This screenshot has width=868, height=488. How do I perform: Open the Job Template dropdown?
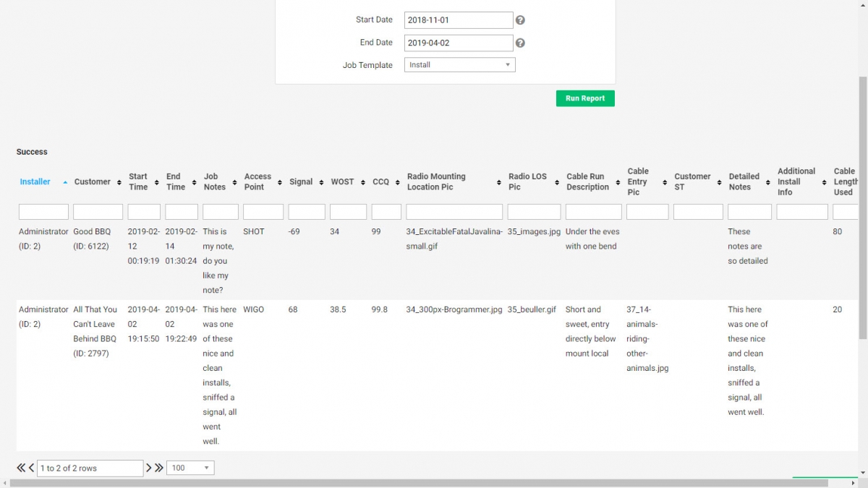pyautogui.click(x=460, y=65)
